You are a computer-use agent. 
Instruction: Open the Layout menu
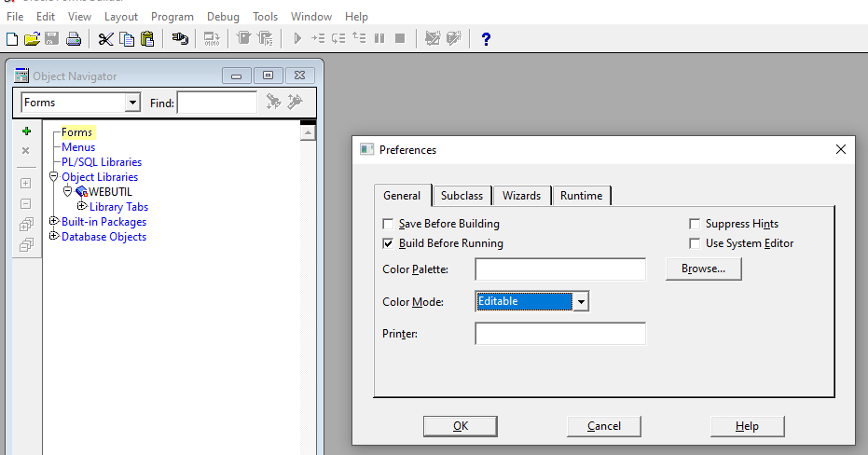pyautogui.click(x=120, y=17)
